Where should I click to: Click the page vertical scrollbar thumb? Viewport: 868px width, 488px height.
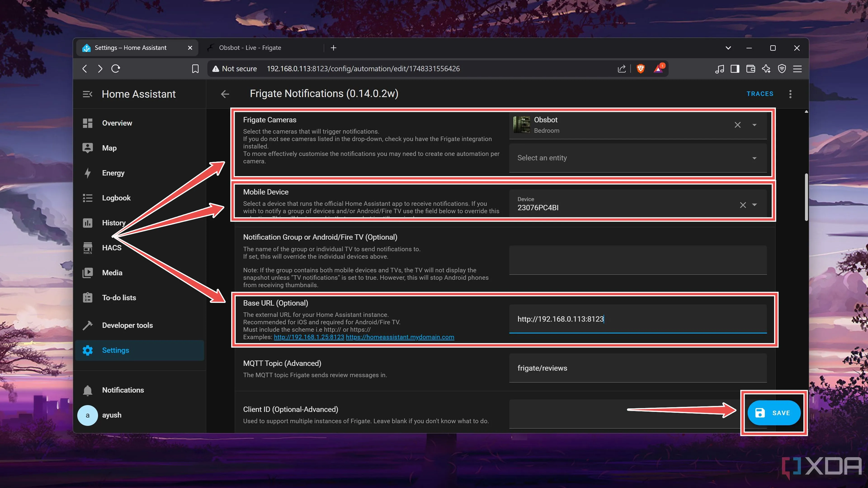(x=806, y=197)
